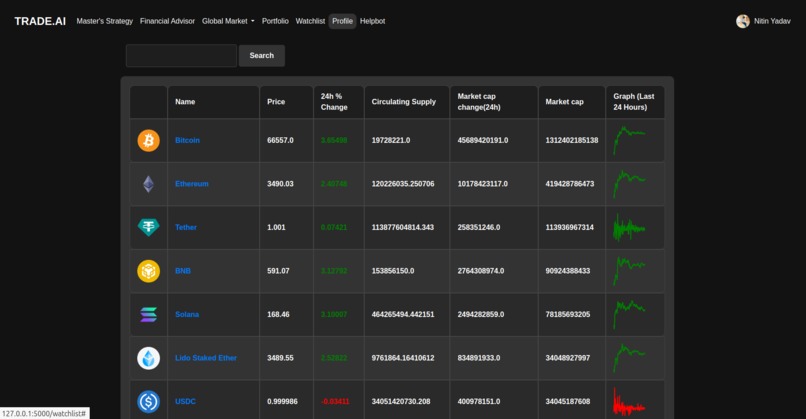
Task: Select Bitcoin price 66557.0
Action: (280, 140)
